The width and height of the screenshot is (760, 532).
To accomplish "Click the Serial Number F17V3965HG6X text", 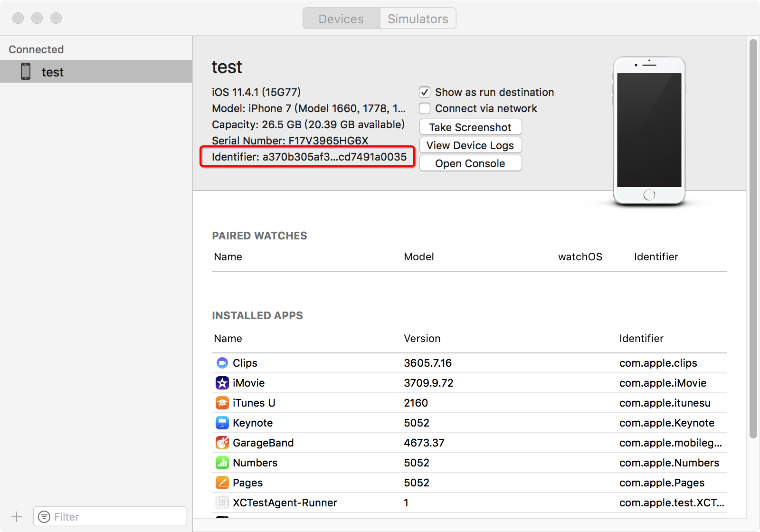I will coord(290,141).
